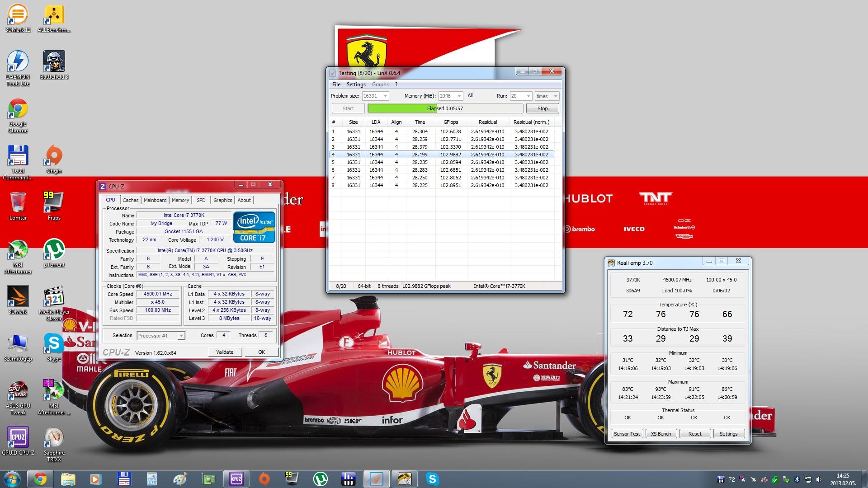Screen dimensions: 868x488
Task: Open the Memory (MiB) dropdown in LinX
Action: coord(450,96)
